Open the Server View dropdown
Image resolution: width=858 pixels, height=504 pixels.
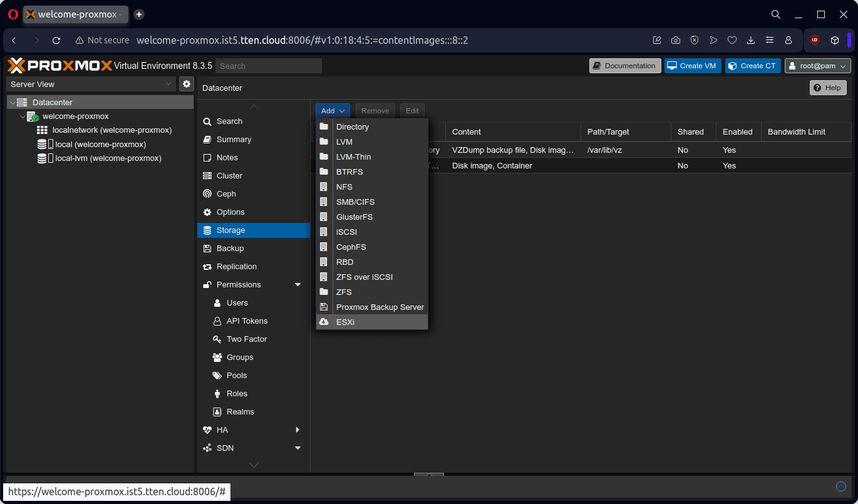click(x=91, y=84)
